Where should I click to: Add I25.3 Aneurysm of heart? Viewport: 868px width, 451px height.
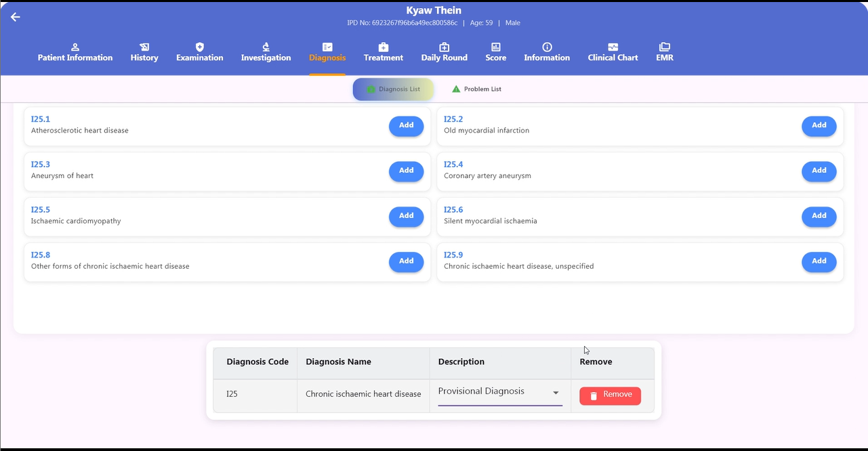click(406, 171)
